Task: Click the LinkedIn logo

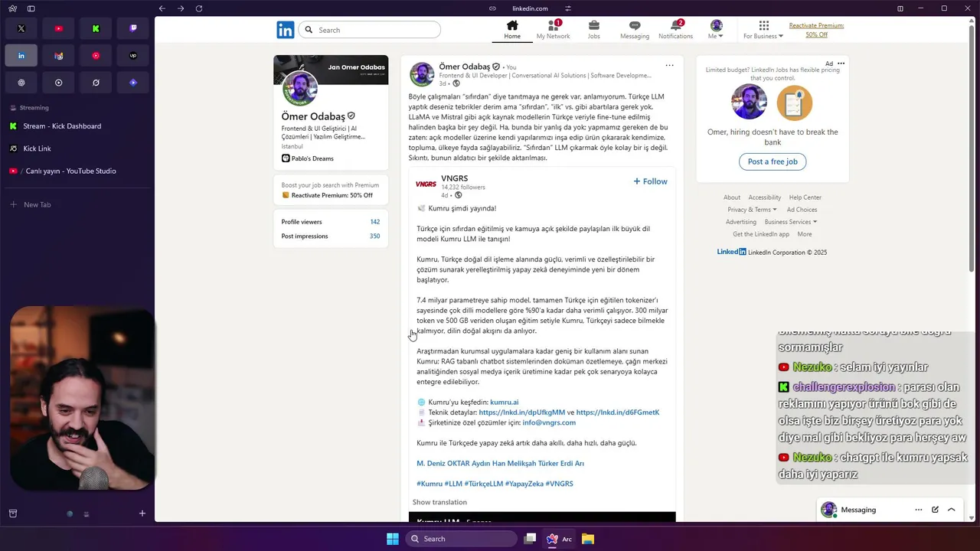Action: 285,30
